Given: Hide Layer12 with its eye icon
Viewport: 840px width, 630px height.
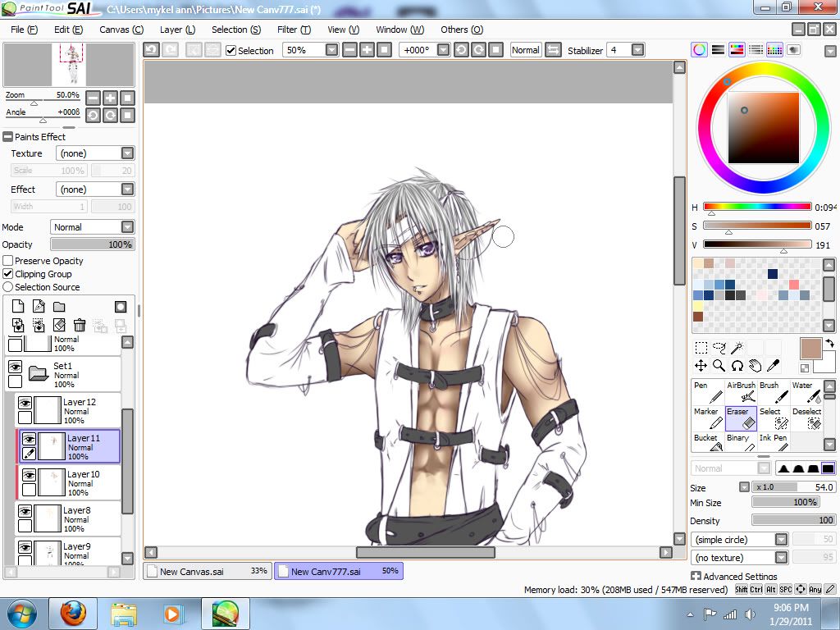Looking at the screenshot, I should 25,402.
